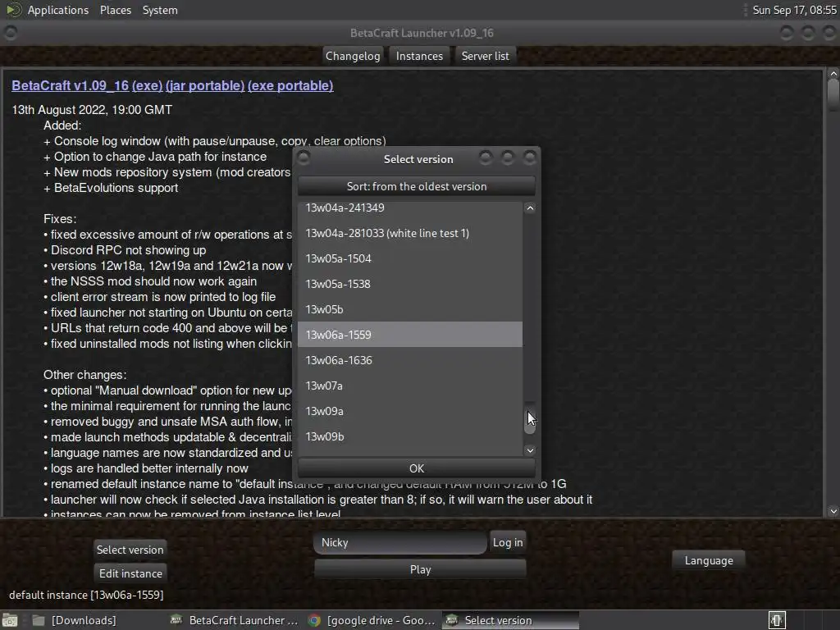Click the version list scroll up arrow
This screenshot has height=630, width=840.
pyautogui.click(x=530, y=208)
